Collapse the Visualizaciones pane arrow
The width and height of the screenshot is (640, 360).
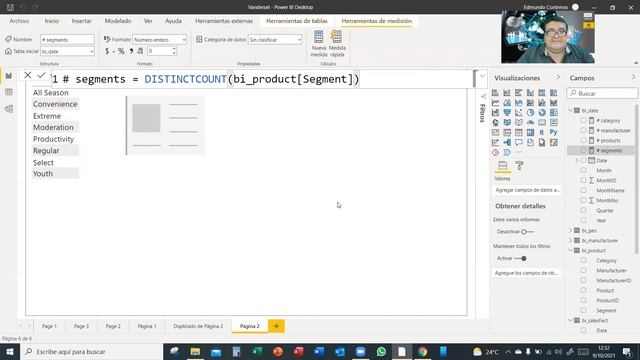(558, 78)
